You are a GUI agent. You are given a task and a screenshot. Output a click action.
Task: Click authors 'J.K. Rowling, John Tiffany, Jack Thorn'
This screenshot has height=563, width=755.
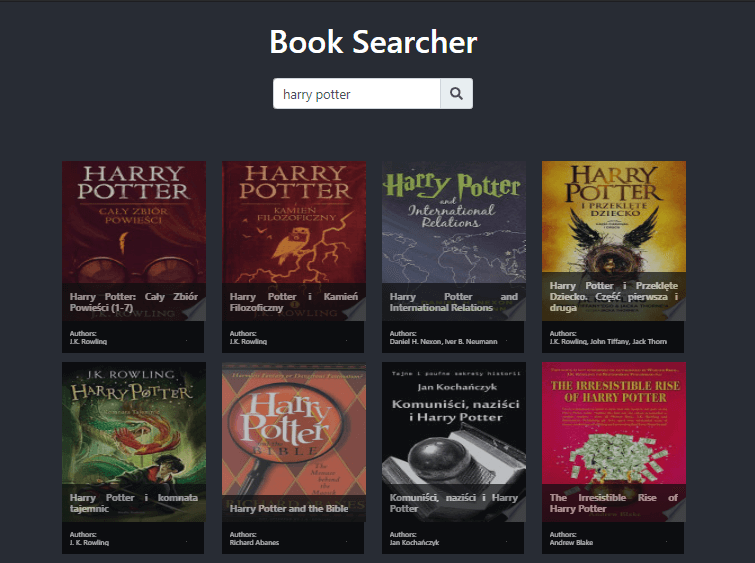click(x=608, y=341)
